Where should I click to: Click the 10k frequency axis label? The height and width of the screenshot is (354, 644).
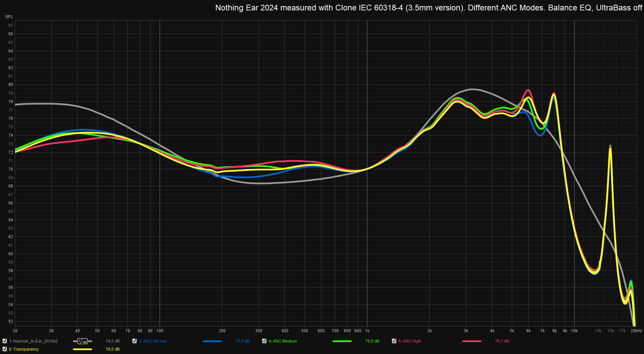[x=574, y=331]
